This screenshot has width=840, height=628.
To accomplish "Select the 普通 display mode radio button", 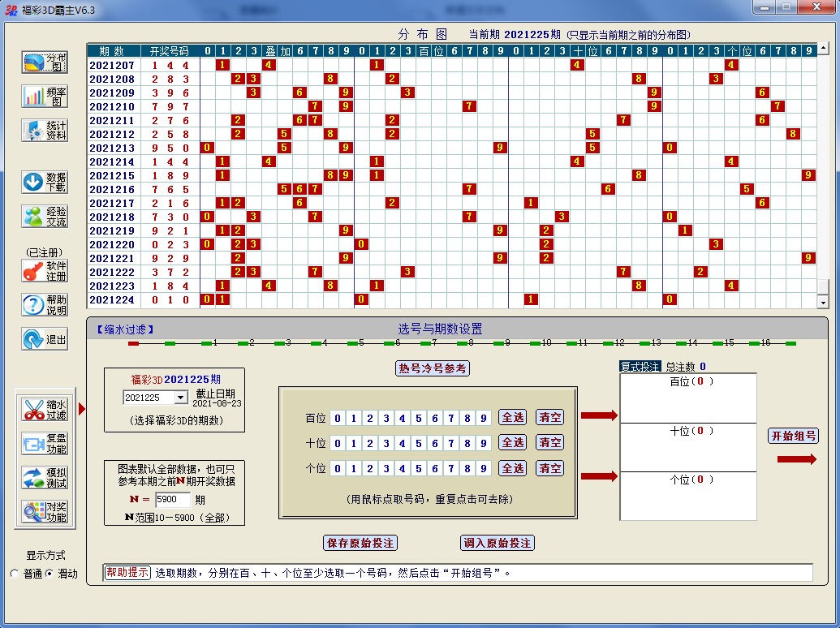I will click(x=15, y=574).
